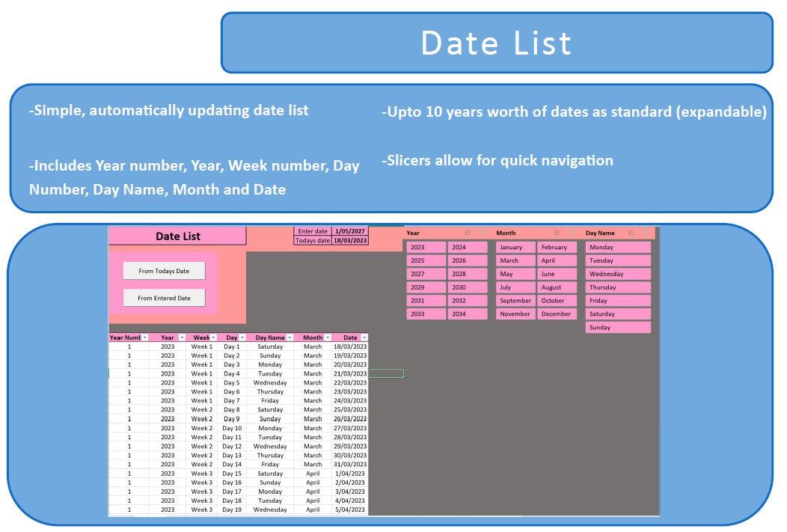Viewport: 787px width, 532px height.
Task: Clear the Month slicer filter
Action: click(572, 233)
